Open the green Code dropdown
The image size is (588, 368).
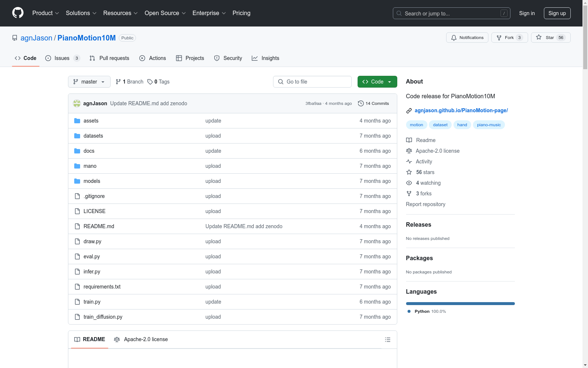tap(377, 82)
